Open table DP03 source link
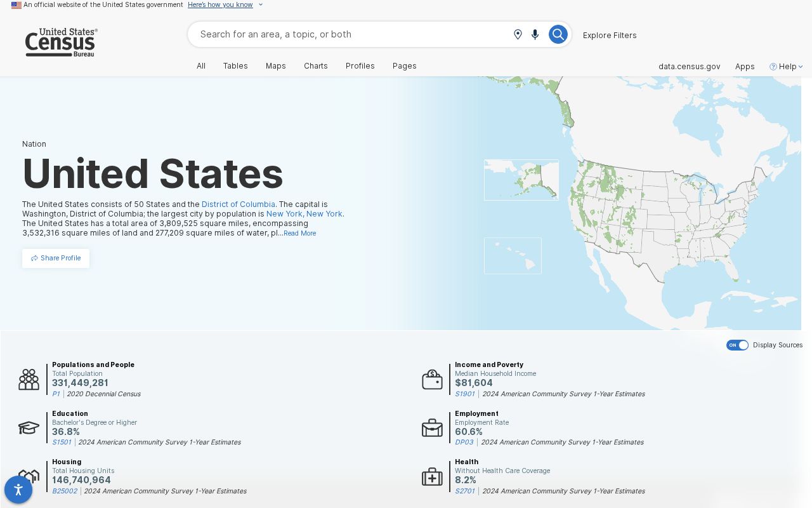This screenshot has height=508, width=812. (x=464, y=442)
